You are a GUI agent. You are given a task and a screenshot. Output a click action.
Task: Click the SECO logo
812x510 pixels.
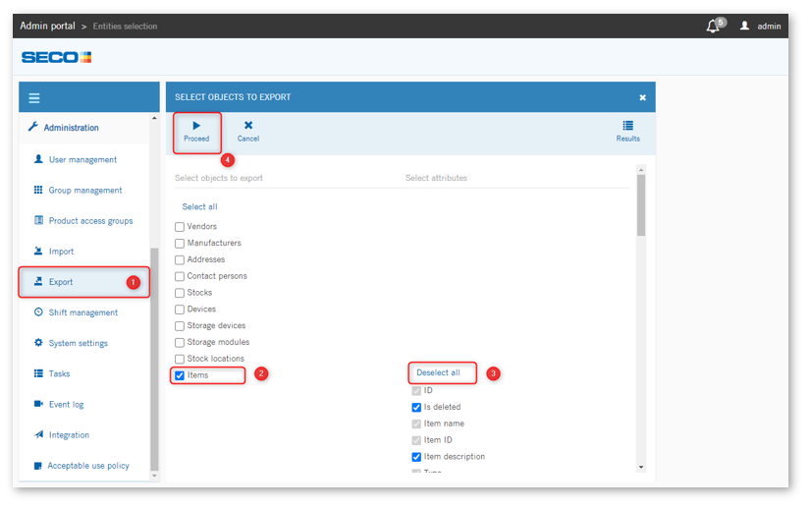56,57
